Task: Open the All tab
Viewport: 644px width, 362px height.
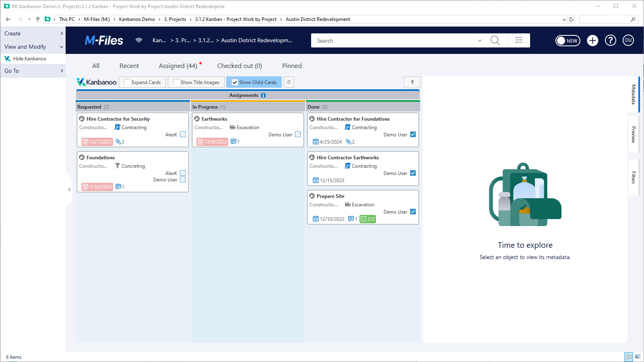Action: click(96, 66)
